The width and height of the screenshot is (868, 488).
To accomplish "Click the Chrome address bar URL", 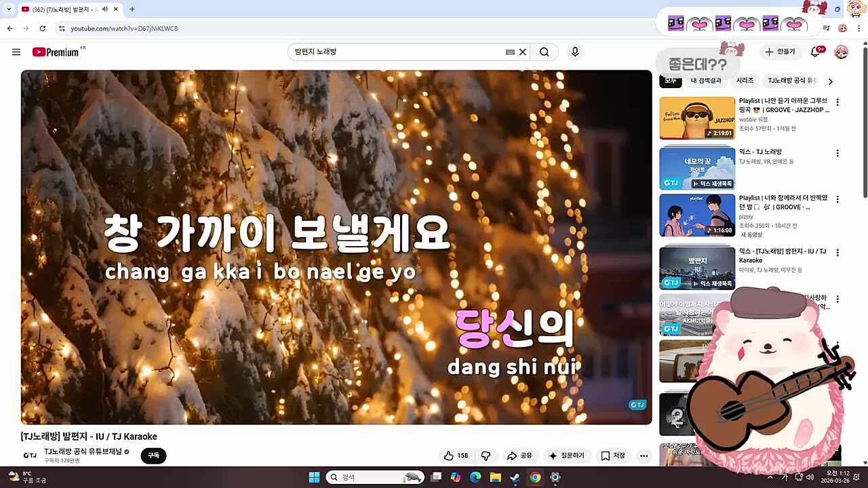I will [124, 28].
